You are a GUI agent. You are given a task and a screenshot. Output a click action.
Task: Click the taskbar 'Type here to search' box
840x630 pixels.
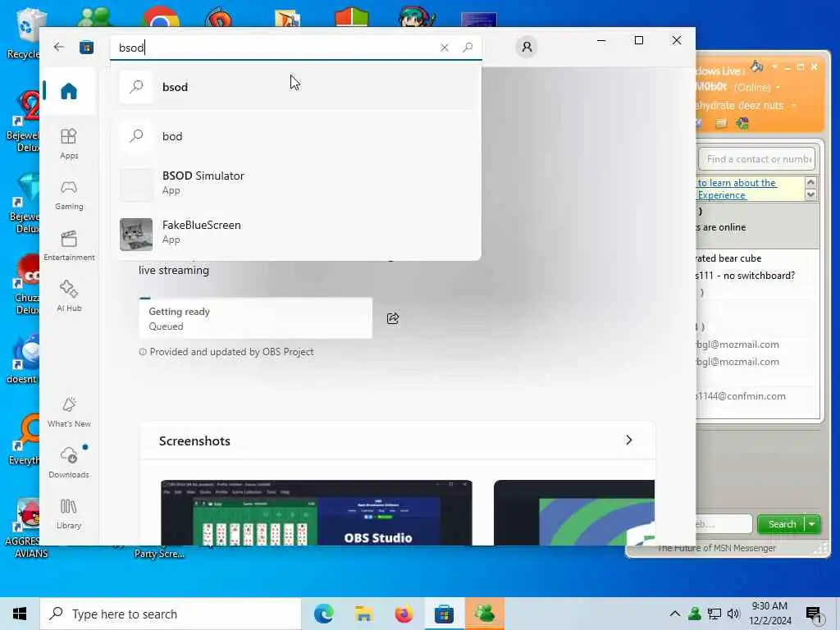tap(171, 614)
